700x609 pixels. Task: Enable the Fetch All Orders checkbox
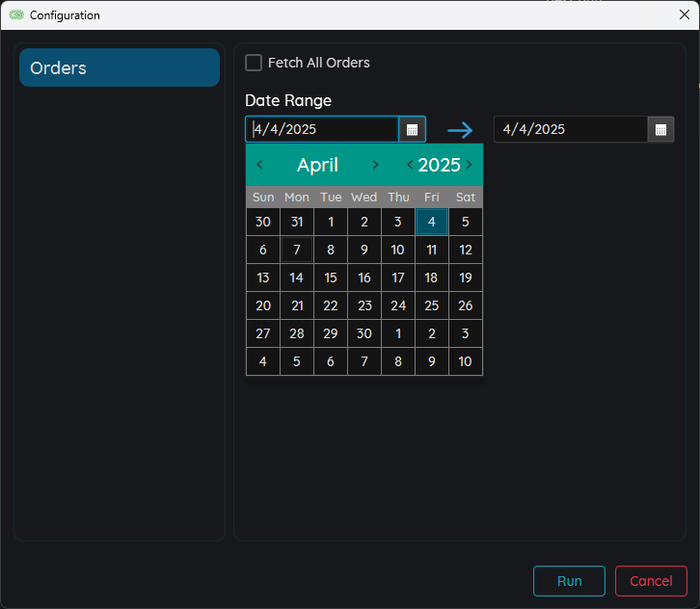coord(254,63)
